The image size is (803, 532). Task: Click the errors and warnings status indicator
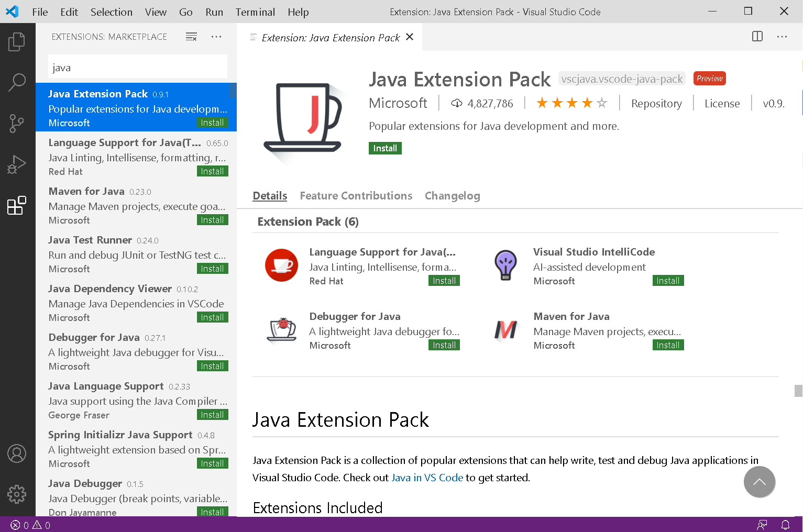30,525
